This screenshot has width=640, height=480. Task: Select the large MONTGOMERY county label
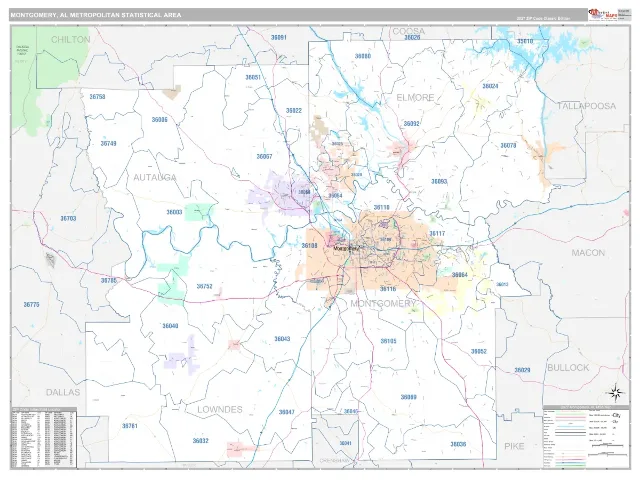coord(383,303)
